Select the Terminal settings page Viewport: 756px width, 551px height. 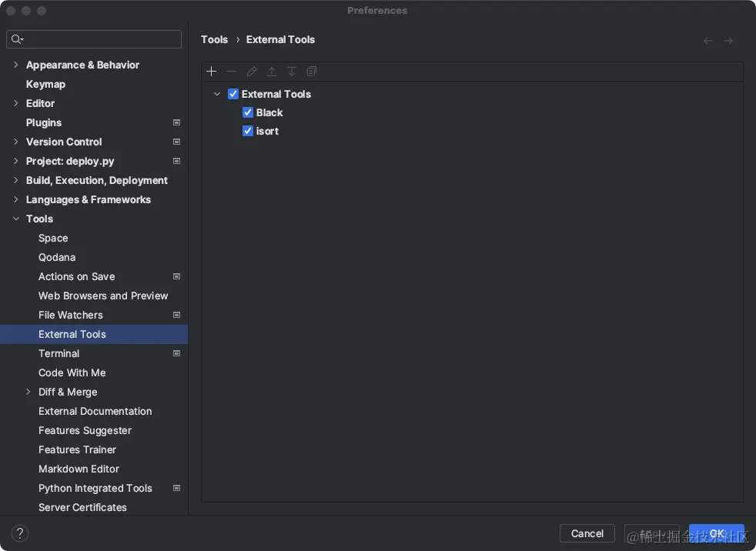tap(59, 353)
